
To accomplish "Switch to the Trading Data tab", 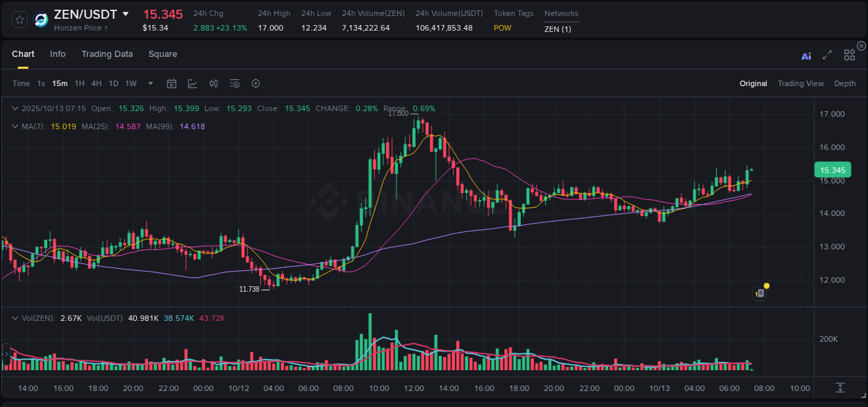I will [107, 54].
